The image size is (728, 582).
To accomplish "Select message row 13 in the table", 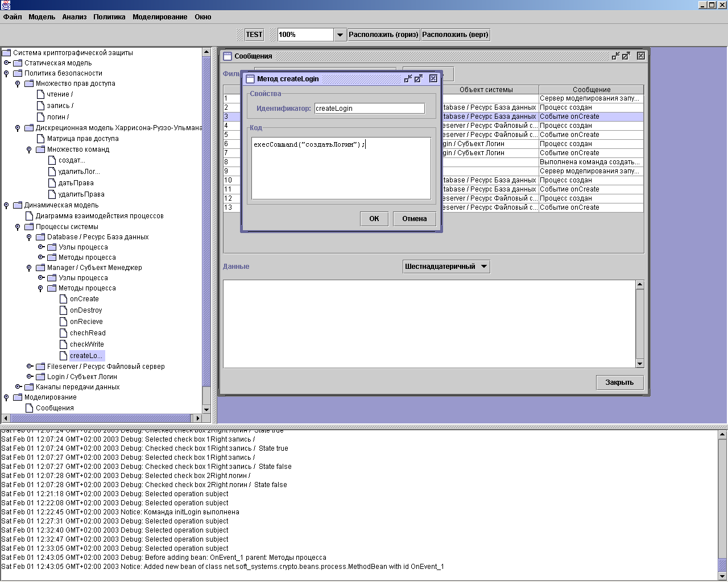I will pos(433,207).
